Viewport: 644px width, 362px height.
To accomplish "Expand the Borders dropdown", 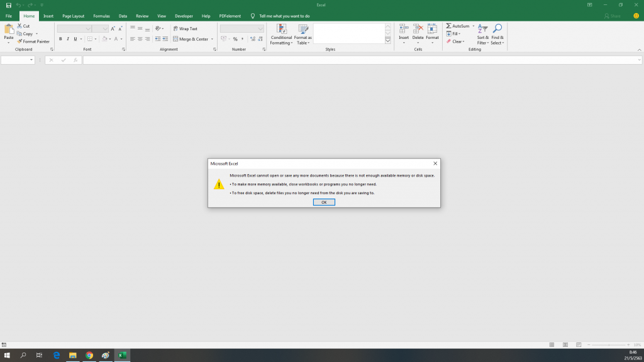I will pos(96,39).
